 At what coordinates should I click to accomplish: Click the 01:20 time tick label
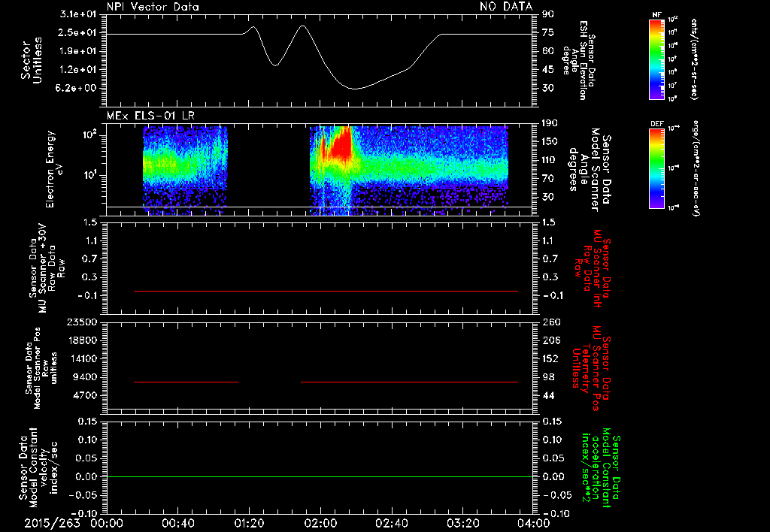pyautogui.click(x=249, y=523)
